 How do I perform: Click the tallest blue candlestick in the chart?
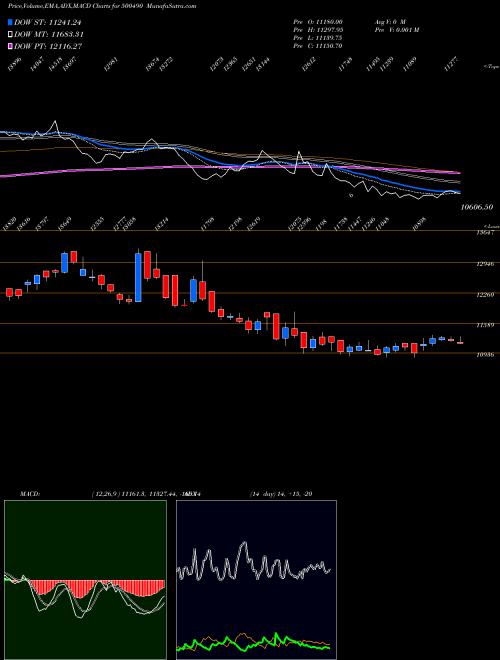[x=138, y=275]
